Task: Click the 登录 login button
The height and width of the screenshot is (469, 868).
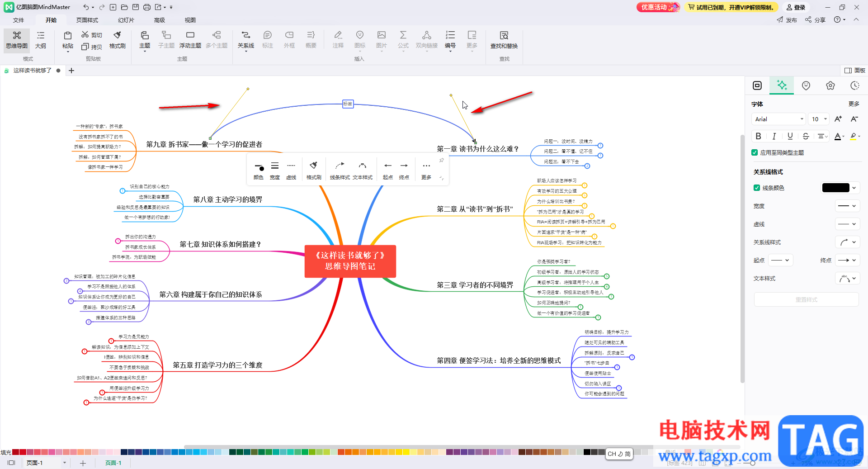Action: pyautogui.click(x=796, y=7)
